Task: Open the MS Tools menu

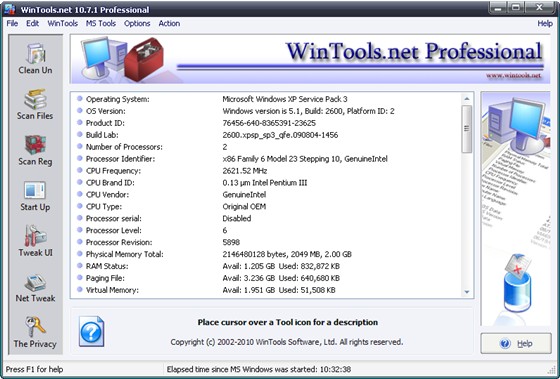Action: coord(101,24)
